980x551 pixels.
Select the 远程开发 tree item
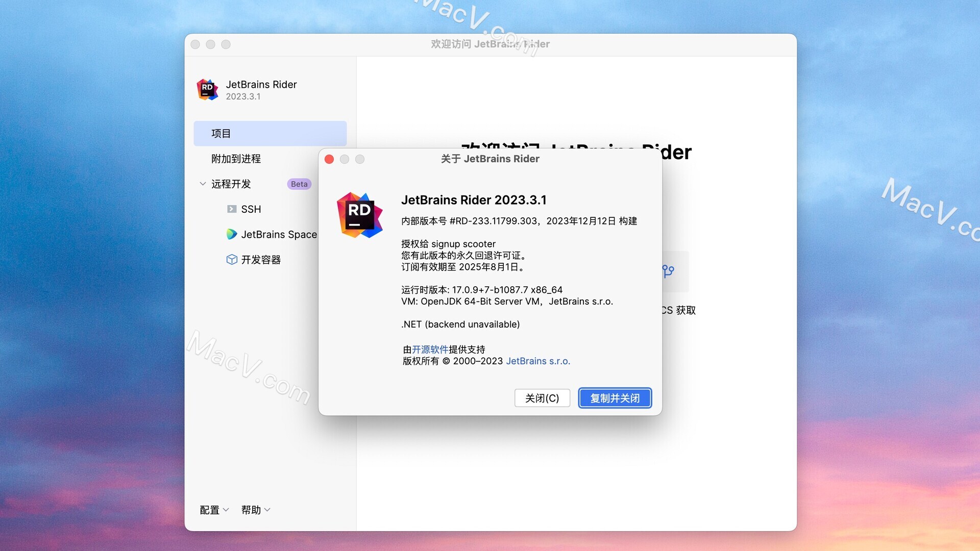click(231, 184)
